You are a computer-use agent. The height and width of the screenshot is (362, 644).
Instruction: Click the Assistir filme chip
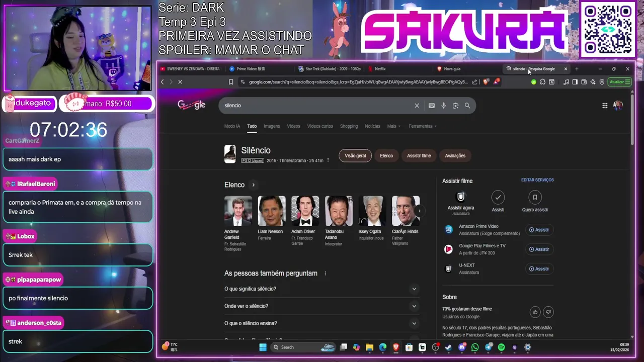[419, 156]
